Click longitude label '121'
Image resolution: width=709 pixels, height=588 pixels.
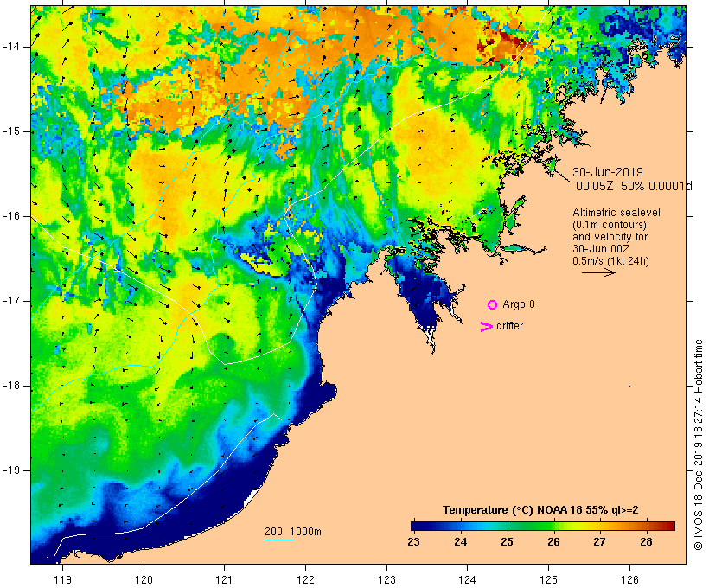pos(224,580)
